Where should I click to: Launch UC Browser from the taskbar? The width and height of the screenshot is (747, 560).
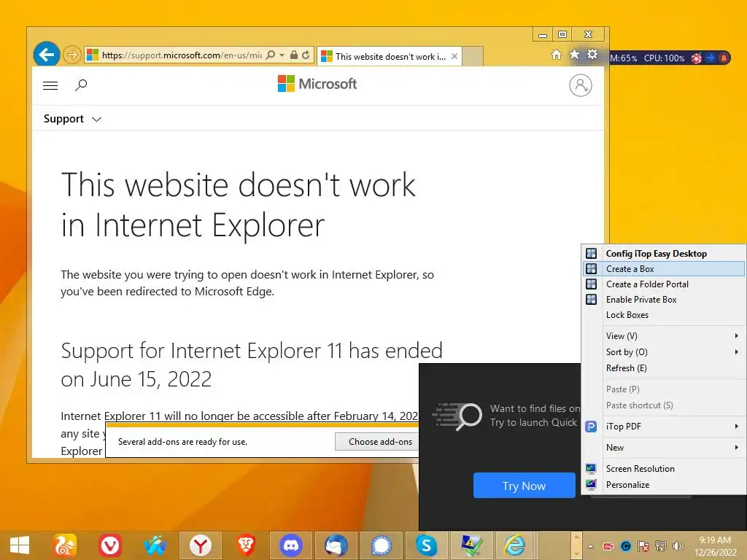[x=65, y=545]
